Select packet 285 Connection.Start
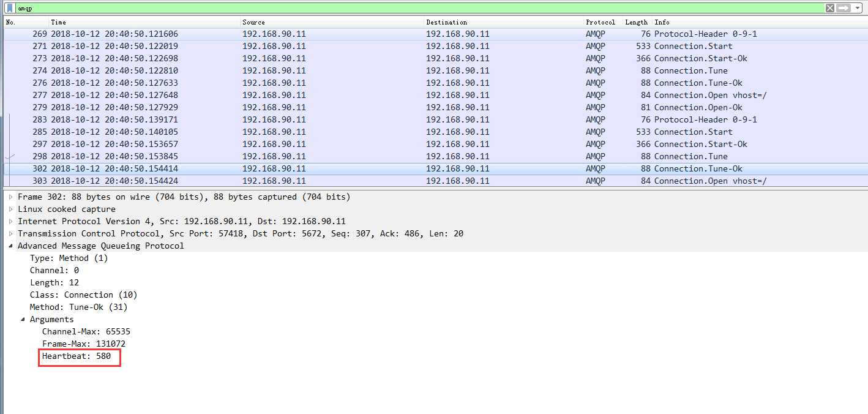 [435, 132]
